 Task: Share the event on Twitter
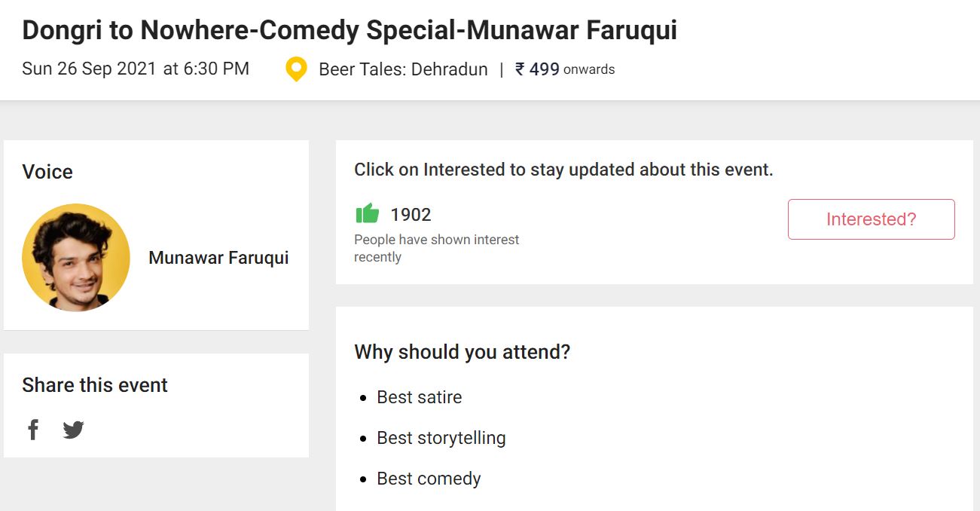(73, 430)
